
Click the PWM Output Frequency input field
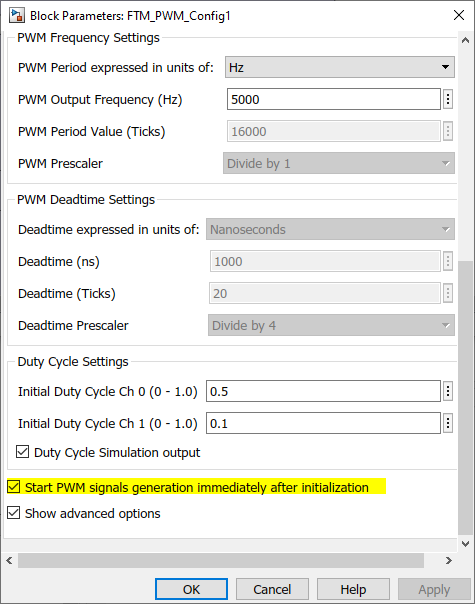(334, 99)
